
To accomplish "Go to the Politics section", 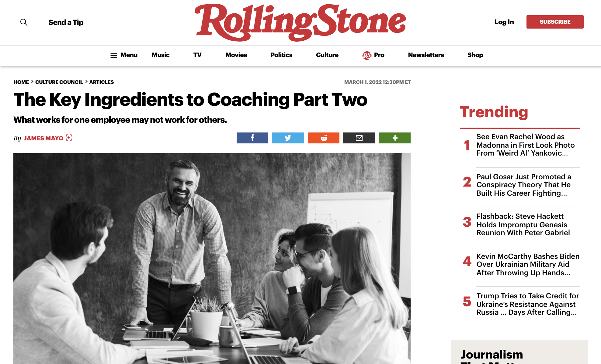I will [281, 55].
